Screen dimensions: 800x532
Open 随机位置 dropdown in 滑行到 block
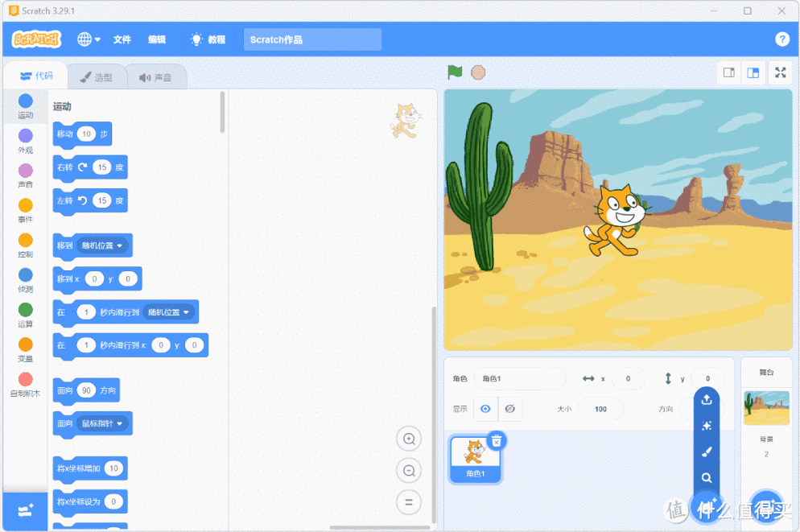coord(169,312)
